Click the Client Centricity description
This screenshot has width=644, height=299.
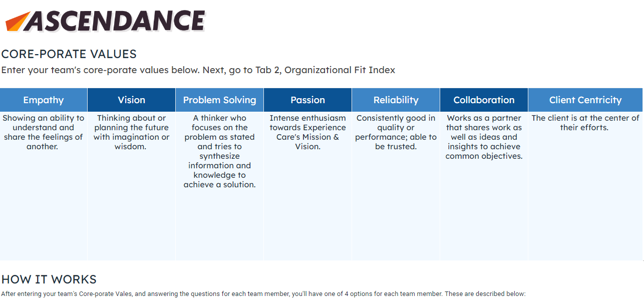coord(585,123)
